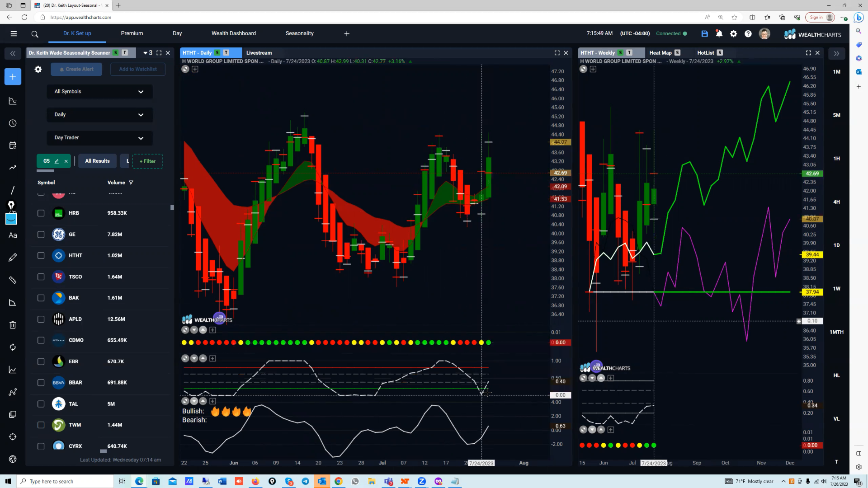
Task: Open Zoom from the taskbar
Action: click(x=421, y=481)
